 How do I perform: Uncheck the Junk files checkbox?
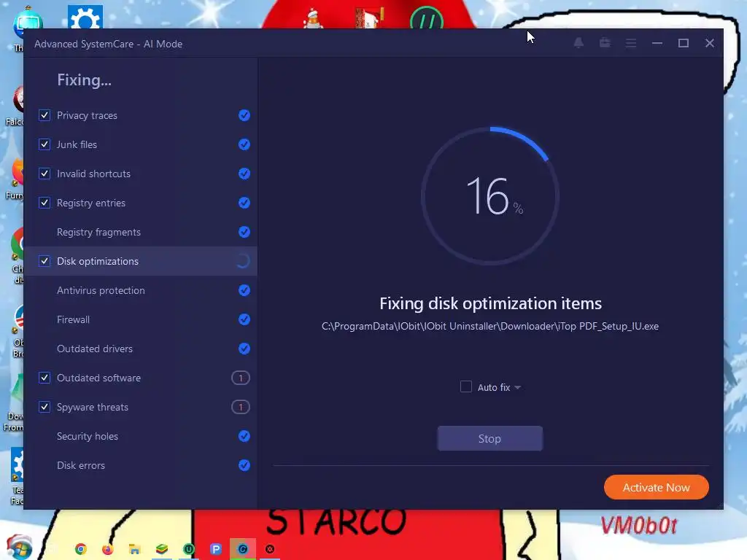tap(44, 144)
